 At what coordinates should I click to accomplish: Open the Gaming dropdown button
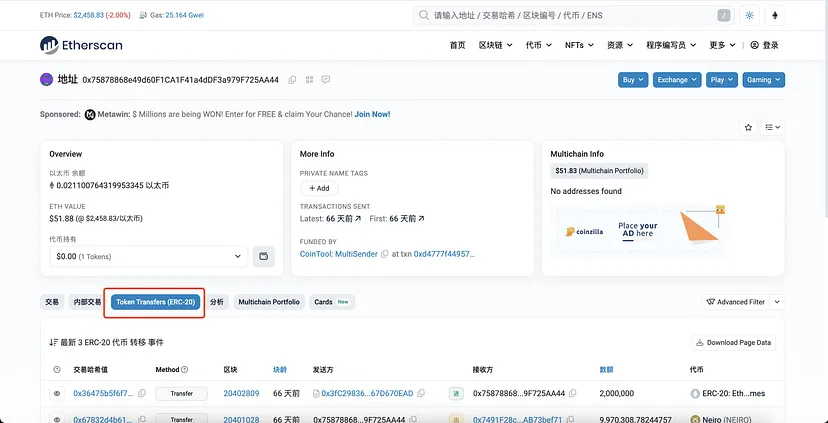point(764,80)
